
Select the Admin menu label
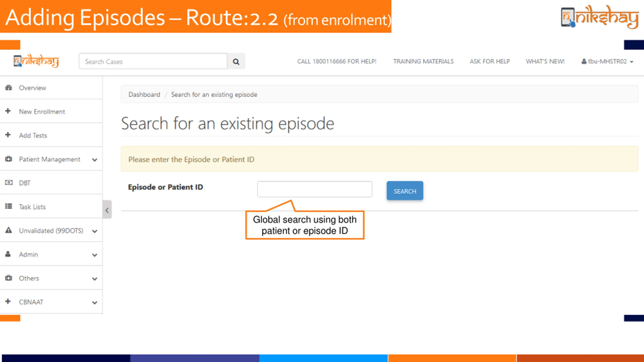click(x=28, y=254)
